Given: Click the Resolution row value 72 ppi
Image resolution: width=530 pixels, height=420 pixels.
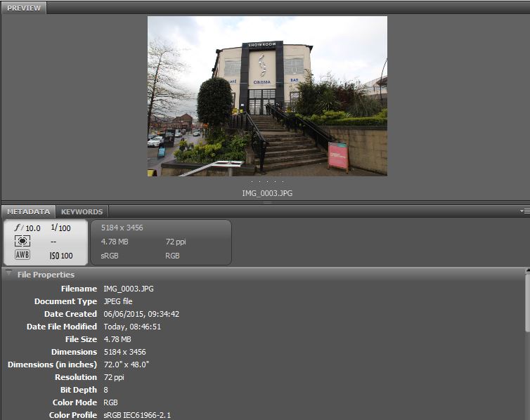Looking at the screenshot, I should [x=114, y=377].
